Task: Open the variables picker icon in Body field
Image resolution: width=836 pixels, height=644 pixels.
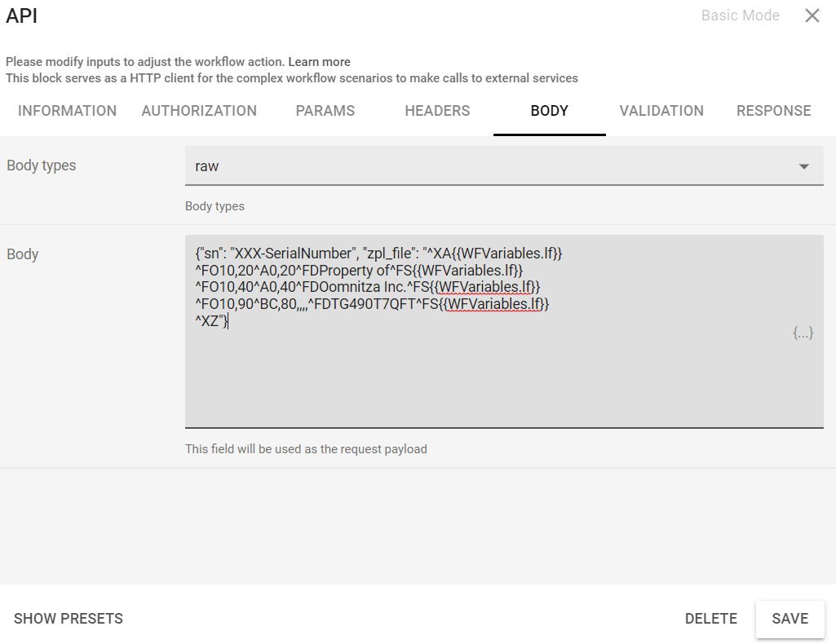Action: point(803,333)
